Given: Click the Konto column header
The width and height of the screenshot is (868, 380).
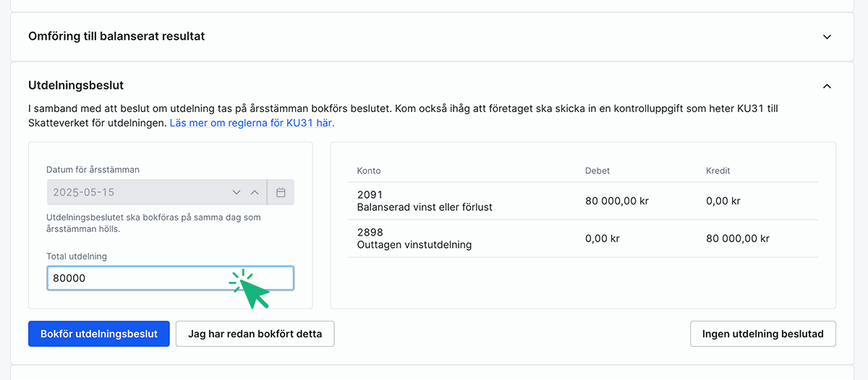Looking at the screenshot, I should pyautogui.click(x=369, y=170).
